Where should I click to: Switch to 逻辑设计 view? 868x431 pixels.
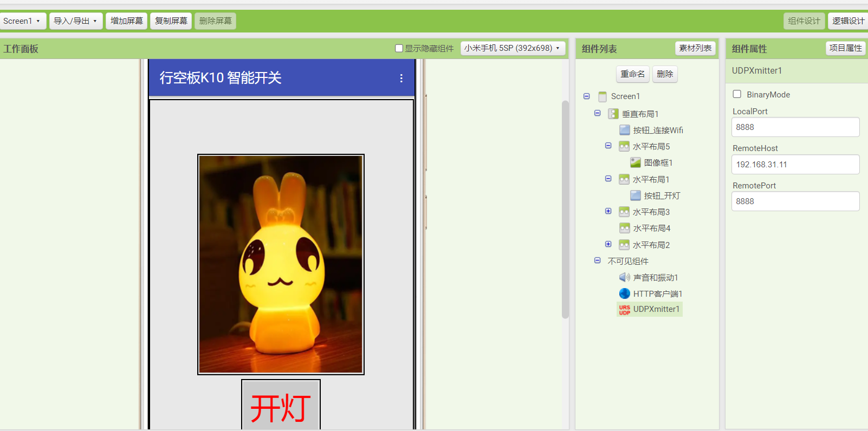pyautogui.click(x=848, y=21)
